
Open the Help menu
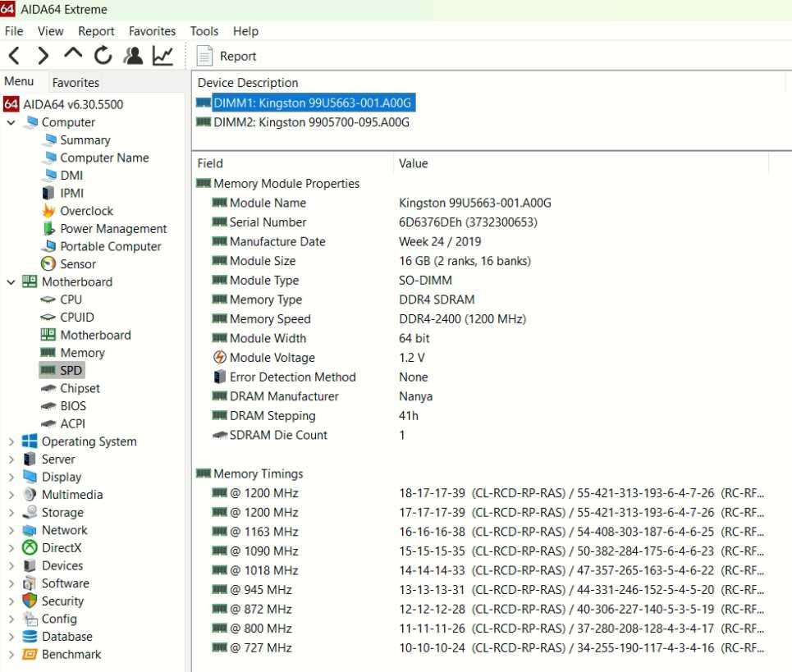[x=245, y=31]
